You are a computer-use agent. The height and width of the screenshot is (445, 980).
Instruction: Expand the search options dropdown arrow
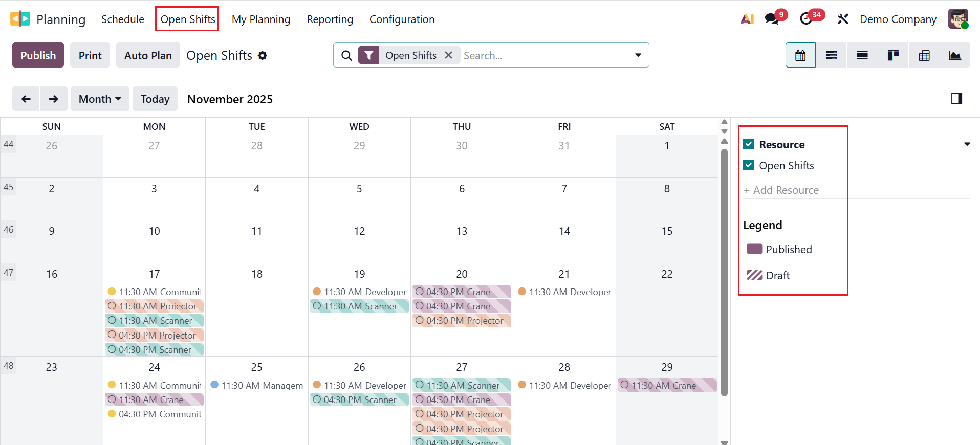638,55
